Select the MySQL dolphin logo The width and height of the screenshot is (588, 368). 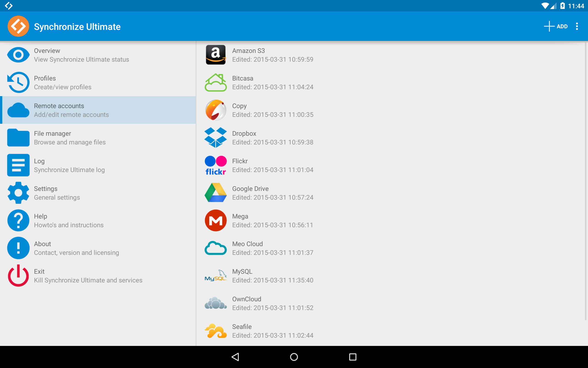pos(215,276)
